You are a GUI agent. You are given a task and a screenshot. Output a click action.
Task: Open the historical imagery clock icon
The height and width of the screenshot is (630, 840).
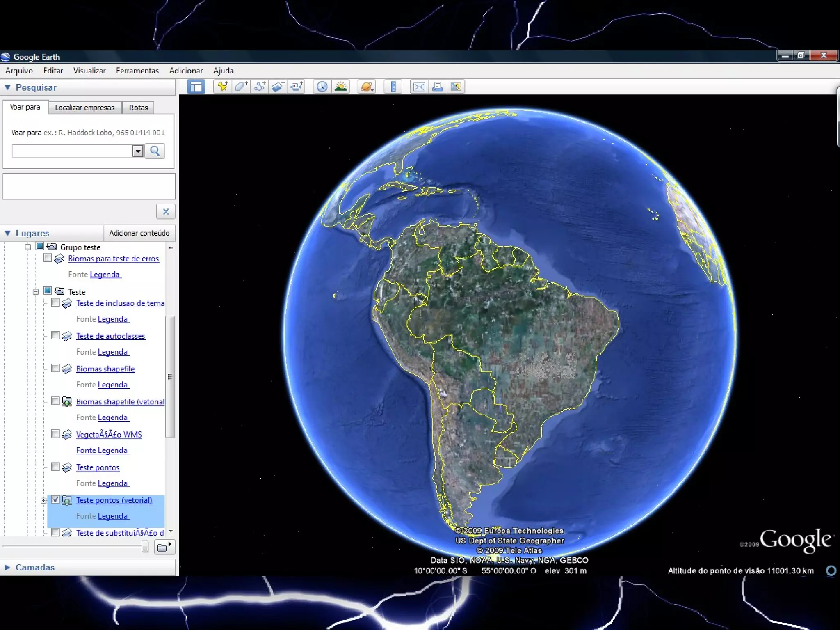pyautogui.click(x=322, y=87)
